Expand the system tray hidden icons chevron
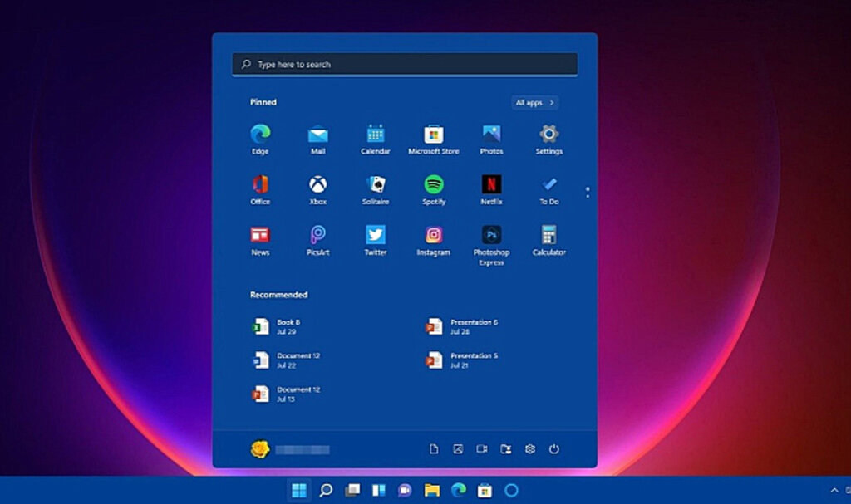851x504 pixels. coord(834,491)
